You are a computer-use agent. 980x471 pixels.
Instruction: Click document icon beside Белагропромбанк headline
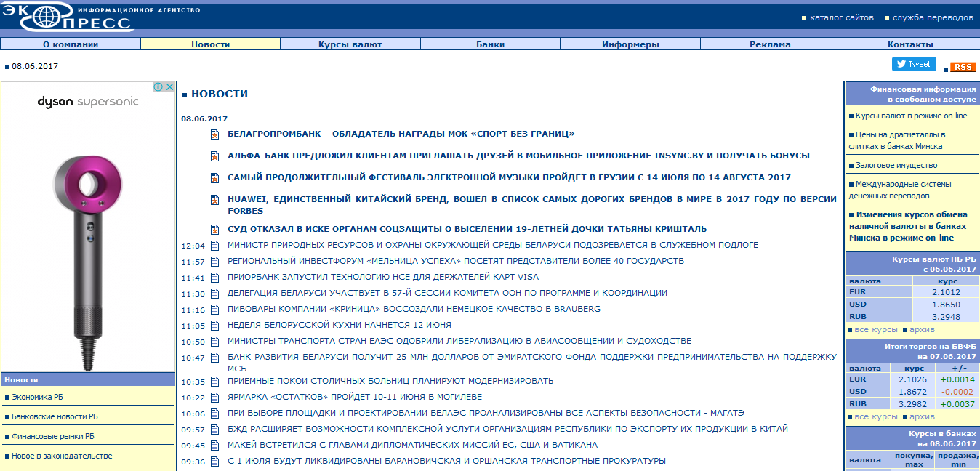tap(214, 134)
